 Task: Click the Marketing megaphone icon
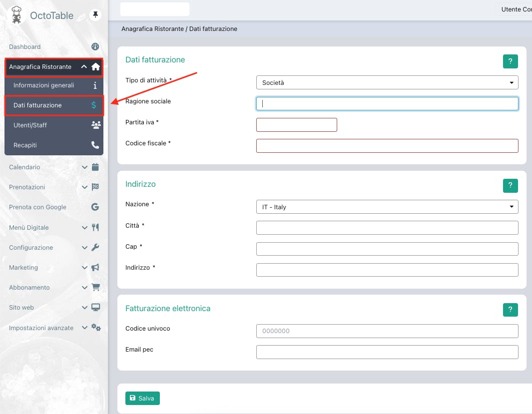[95, 267]
